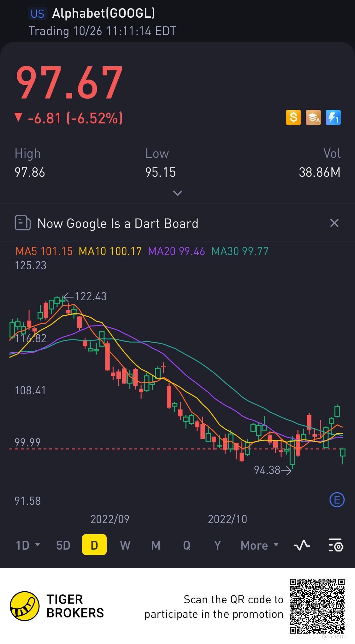
Task: Switch to the M monthly chart
Action: 156,545
